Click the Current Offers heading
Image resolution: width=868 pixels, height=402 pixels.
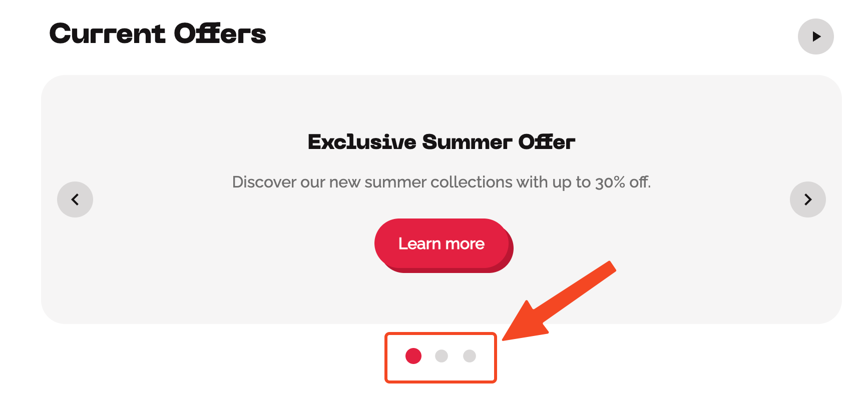158,34
